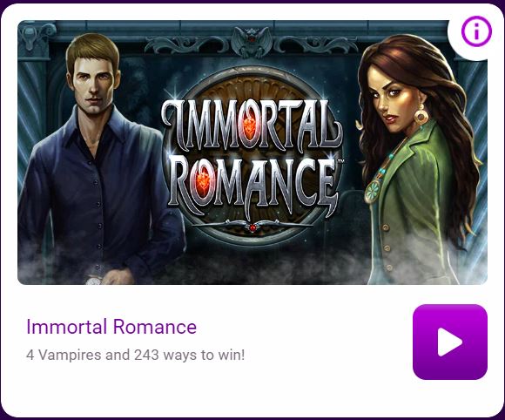Click the red gem inside ROMANCE's letter O
The image size is (505, 420).
coord(203,180)
